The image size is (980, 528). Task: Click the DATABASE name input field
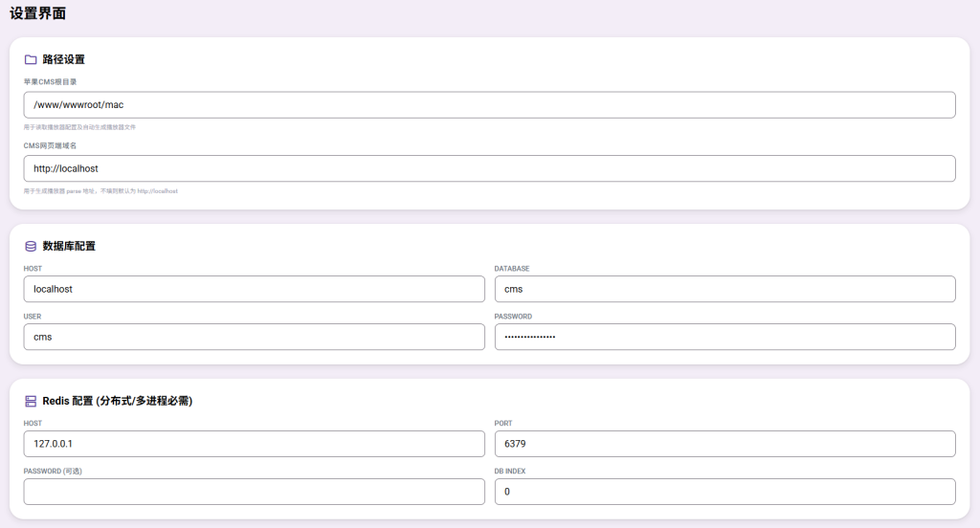(724, 289)
